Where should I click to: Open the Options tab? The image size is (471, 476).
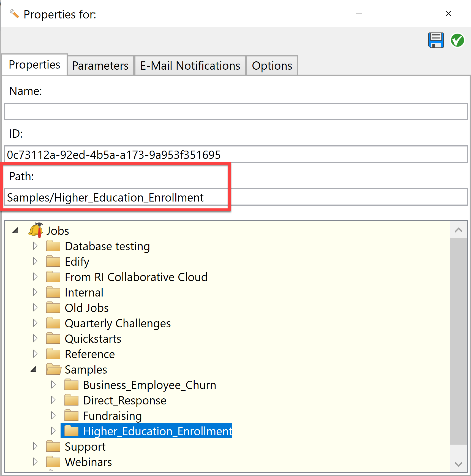tap(272, 66)
